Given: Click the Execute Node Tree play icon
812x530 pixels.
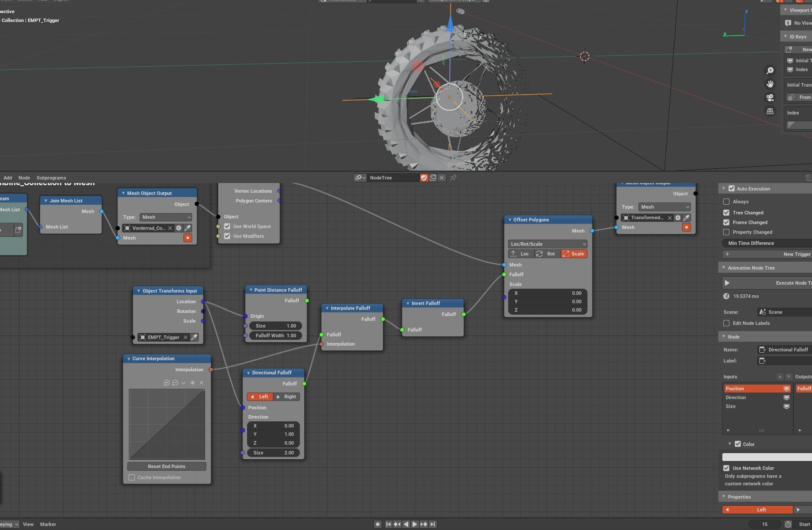Looking at the screenshot, I should click(727, 283).
